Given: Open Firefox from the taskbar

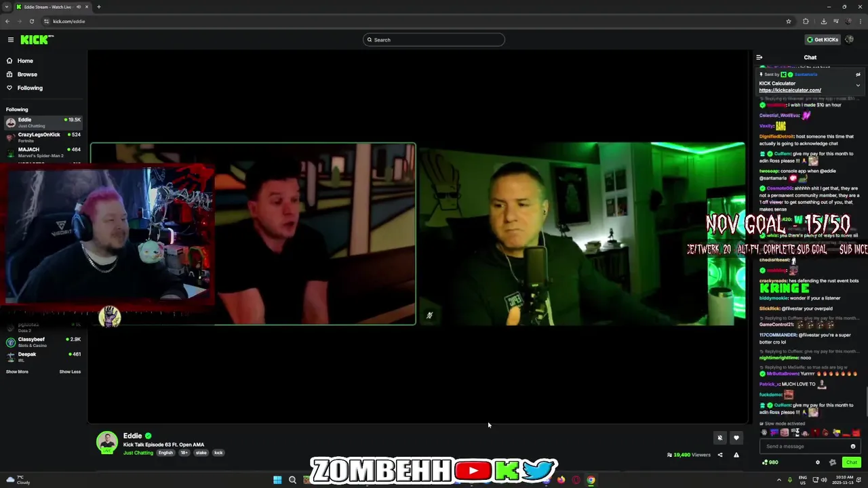Looking at the screenshot, I should click(561, 480).
